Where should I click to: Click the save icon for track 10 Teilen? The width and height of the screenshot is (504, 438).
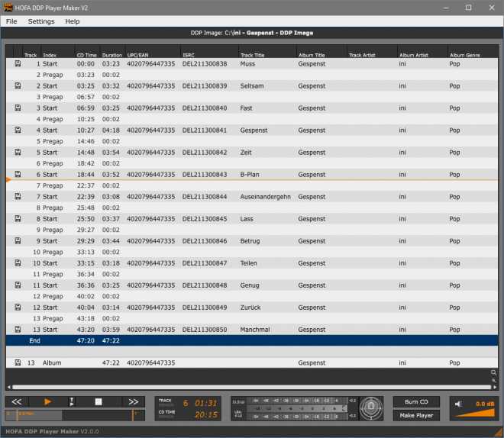pyautogui.click(x=18, y=263)
